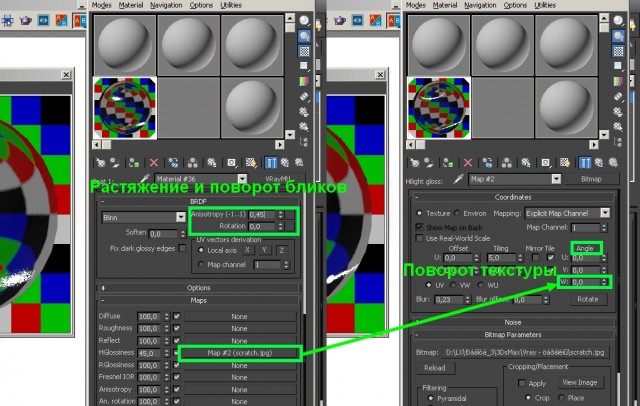Viewport: 640px width, 406px height.
Task: Click the U Tiling stepper beside 5,0
Action: pyautogui.click(x=520, y=258)
